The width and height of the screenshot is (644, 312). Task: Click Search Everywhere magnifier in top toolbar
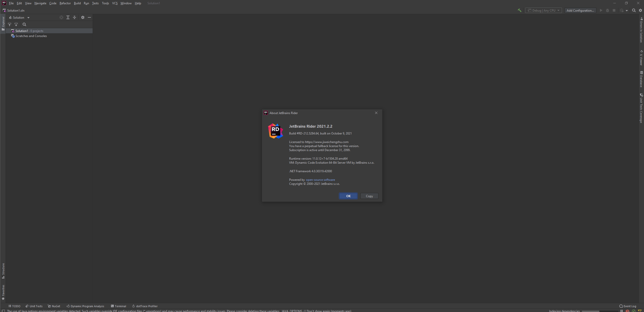(634, 10)
